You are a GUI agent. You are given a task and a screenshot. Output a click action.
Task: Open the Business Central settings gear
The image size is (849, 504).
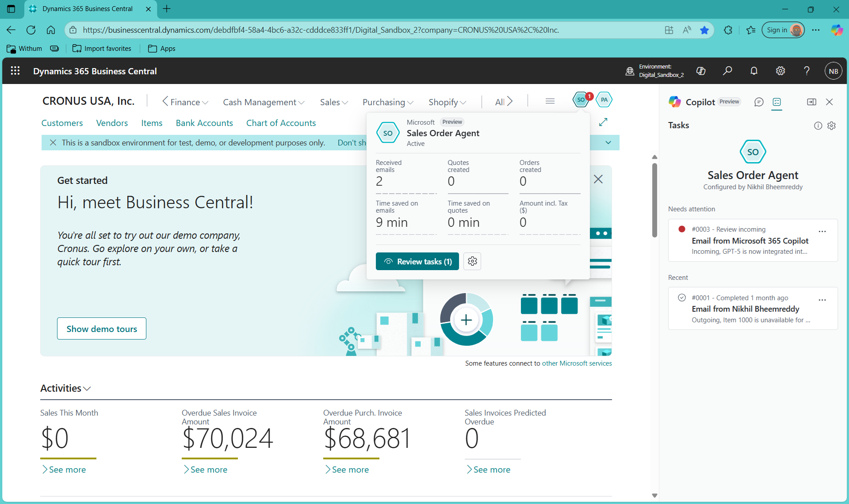coord(780,71)
